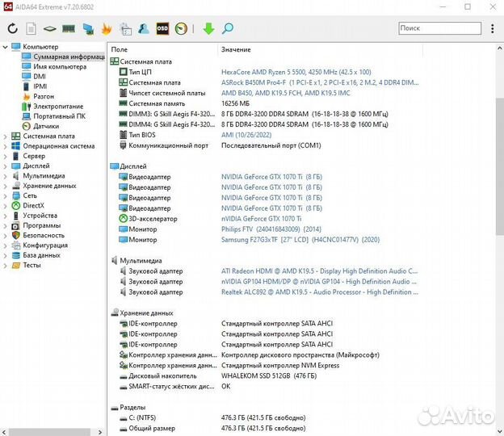Open the report wizard toolbar icon

tap(125, 29)
